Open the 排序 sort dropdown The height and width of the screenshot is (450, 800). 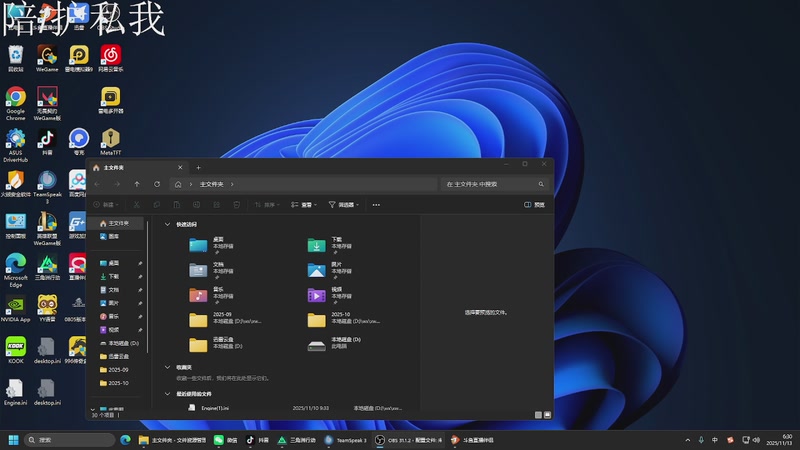(x=267, y=205)
